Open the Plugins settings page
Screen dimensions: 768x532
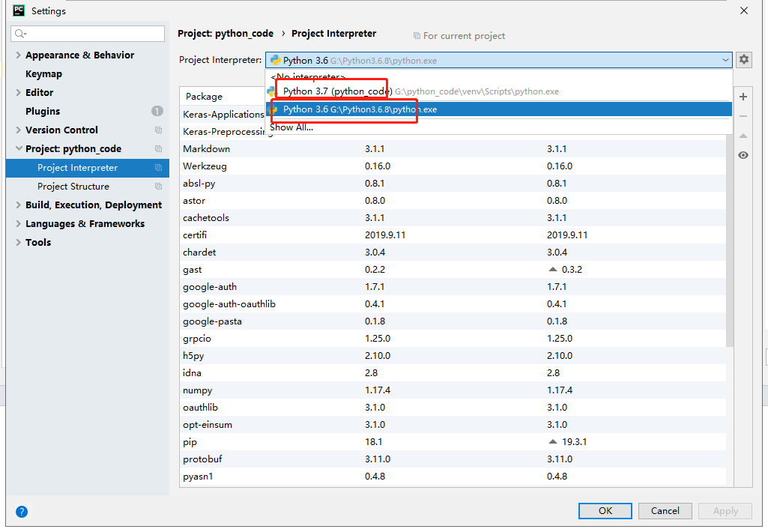click(43, 111)
